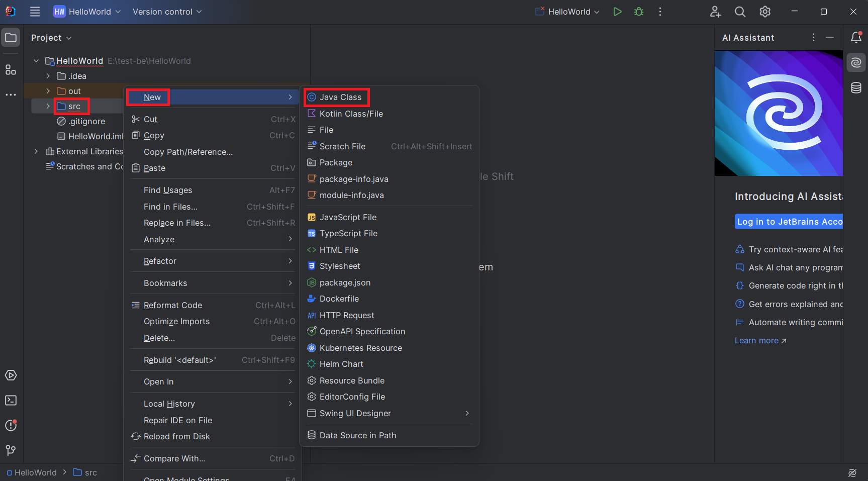Open the Problems tool window
This screenshot has width=868, height=481.
[11, 425]
